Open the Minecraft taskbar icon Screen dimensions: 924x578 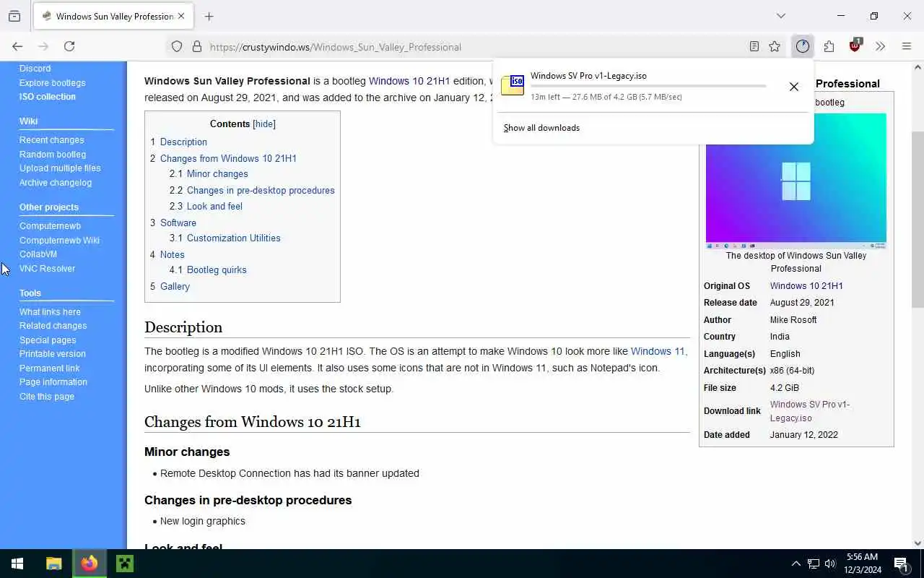125,564
